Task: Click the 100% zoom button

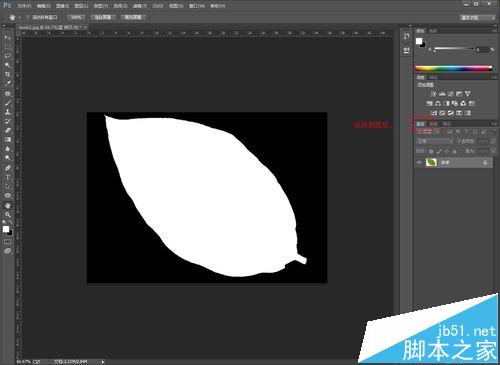Action: pyautogui.click(x=76, y=17)
